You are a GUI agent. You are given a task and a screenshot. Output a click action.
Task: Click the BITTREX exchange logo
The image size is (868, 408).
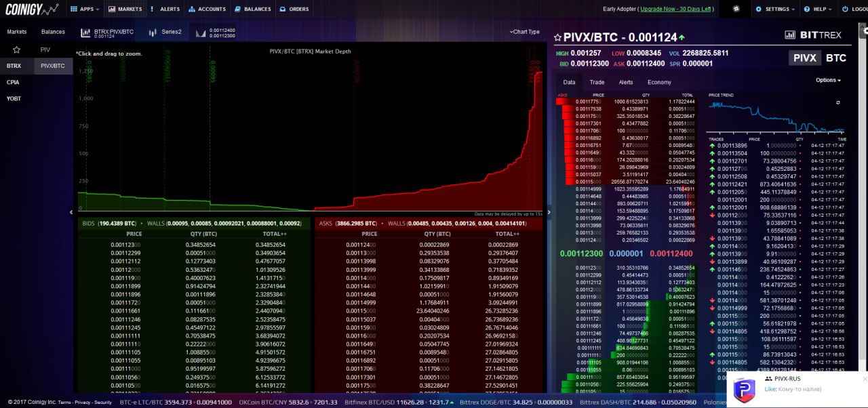click(x=821, y=35)
